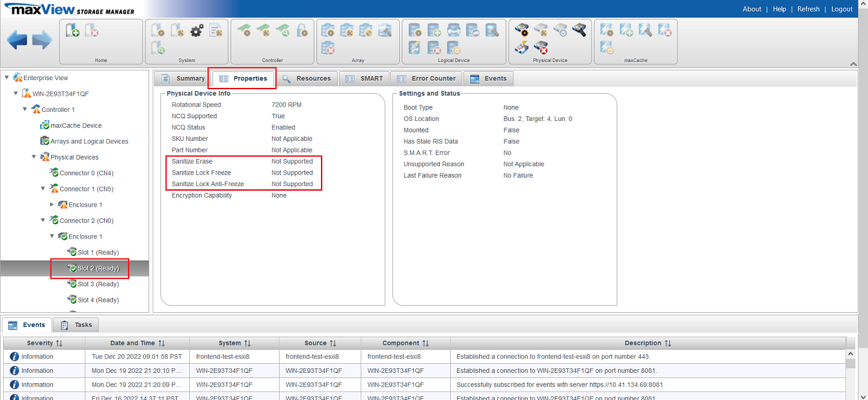The width and height of the screenshot is (868, 400).
Task: Click the blue forward arrow
Action: pos(42,41)
